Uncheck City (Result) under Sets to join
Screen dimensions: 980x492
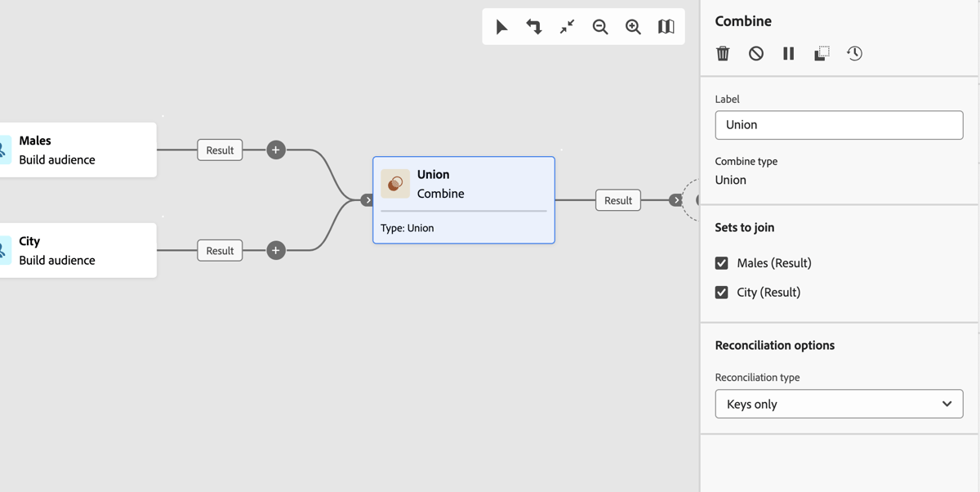pyautogui.click(x=721, y=292)
